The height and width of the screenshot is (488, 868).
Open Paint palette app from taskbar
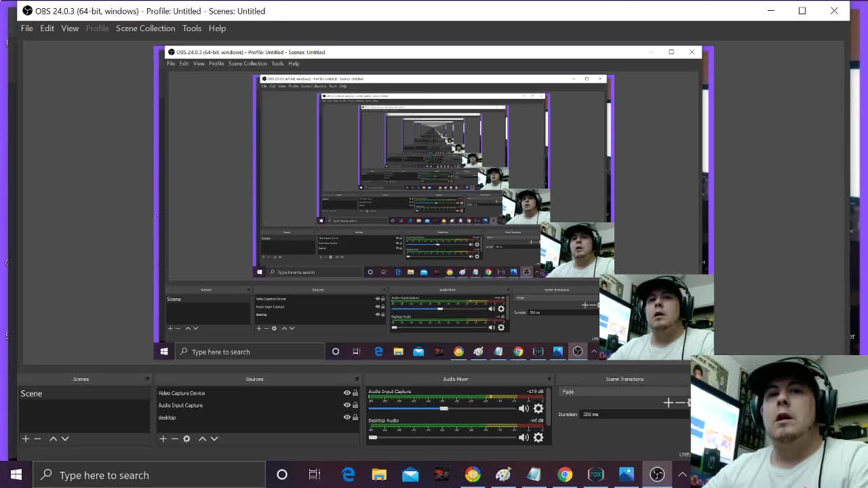point(503,474)
